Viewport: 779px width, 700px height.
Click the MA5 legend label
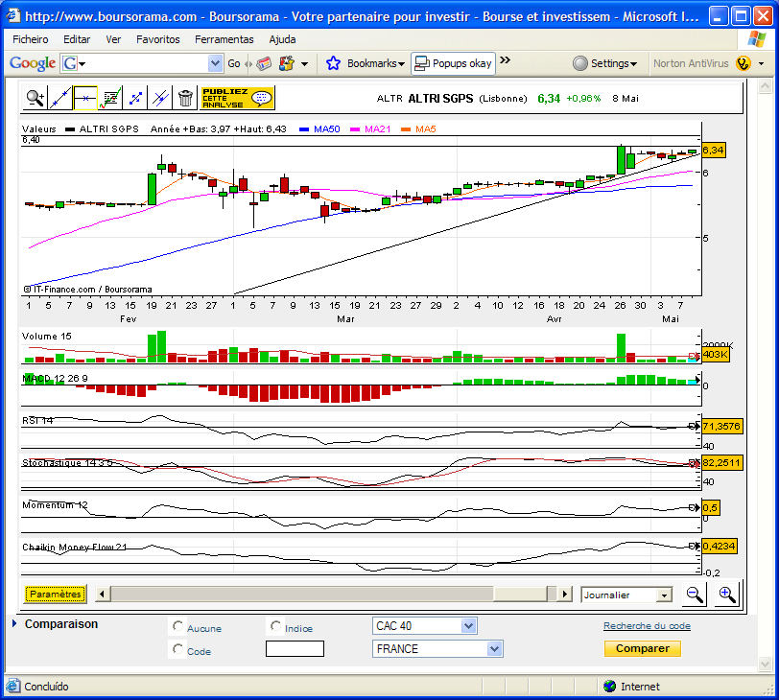coord(425,129)
